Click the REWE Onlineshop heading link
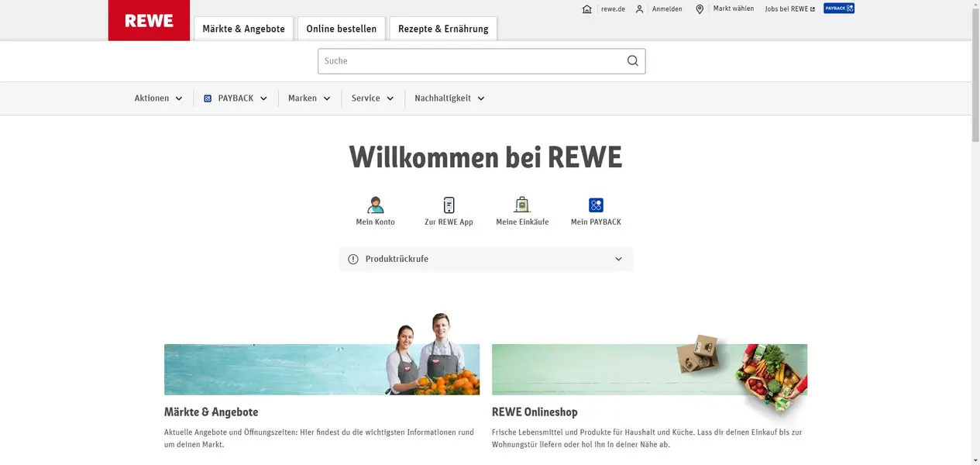 click(535, 412)
